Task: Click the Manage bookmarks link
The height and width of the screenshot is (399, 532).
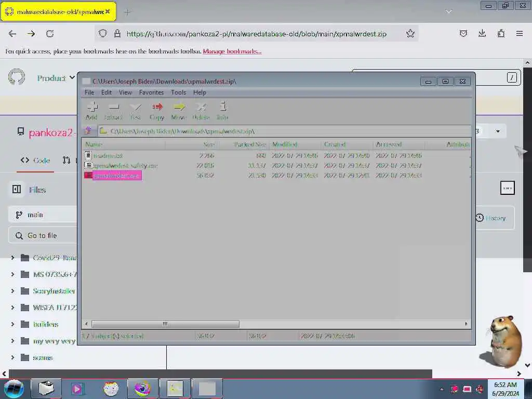Action: pyautogui.click(x=232, y=51)
